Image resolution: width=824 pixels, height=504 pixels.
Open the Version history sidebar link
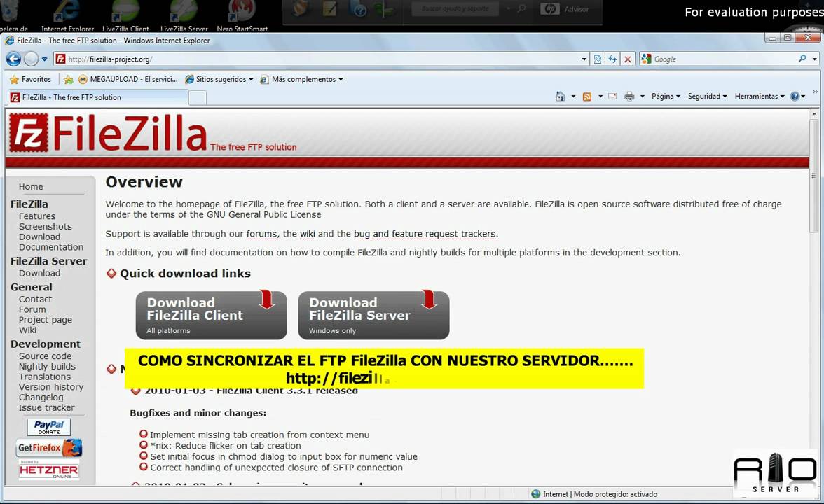(51, 387)
